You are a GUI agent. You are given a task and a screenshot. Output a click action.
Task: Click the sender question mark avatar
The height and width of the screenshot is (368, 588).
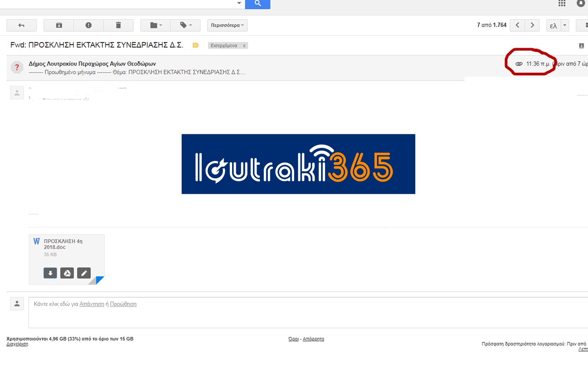tap(17, 67)
